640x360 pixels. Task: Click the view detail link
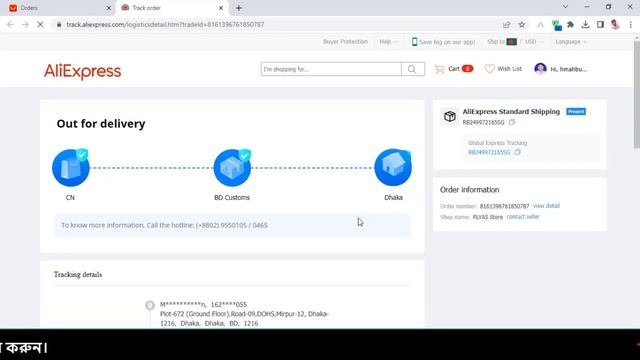pyautogui.click(x=546, y=206)
